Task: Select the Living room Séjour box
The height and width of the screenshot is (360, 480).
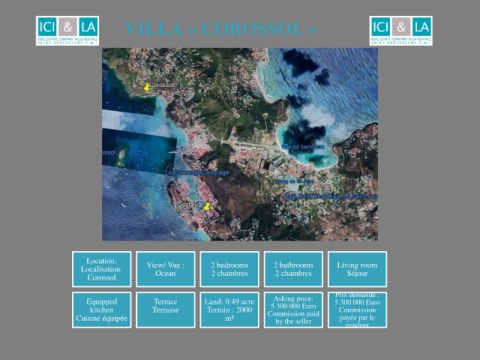Action: point(357,269)
